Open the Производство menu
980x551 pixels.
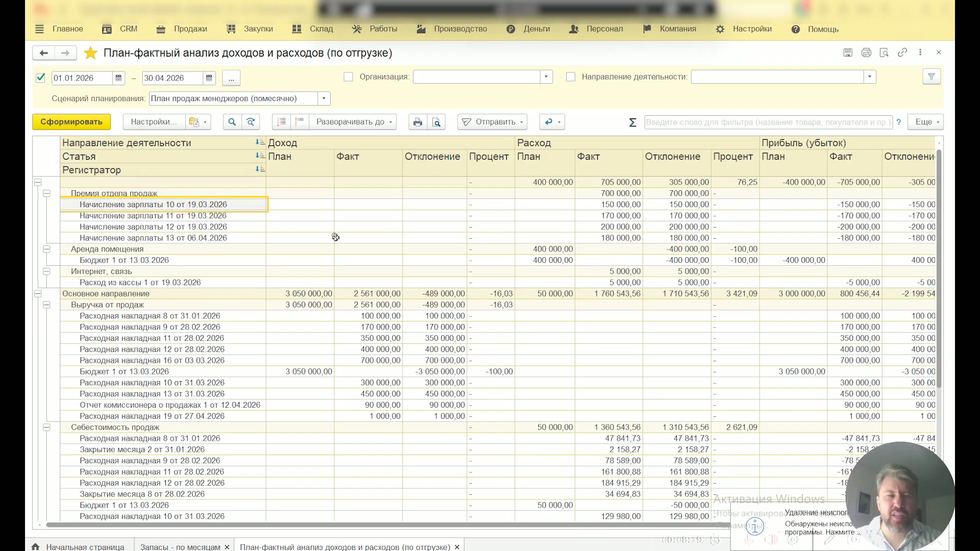click(x=452, y=29)
